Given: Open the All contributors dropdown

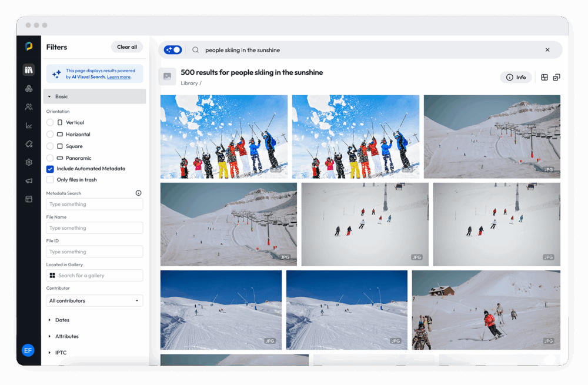Looking at the screenshot, I should 95,300.
